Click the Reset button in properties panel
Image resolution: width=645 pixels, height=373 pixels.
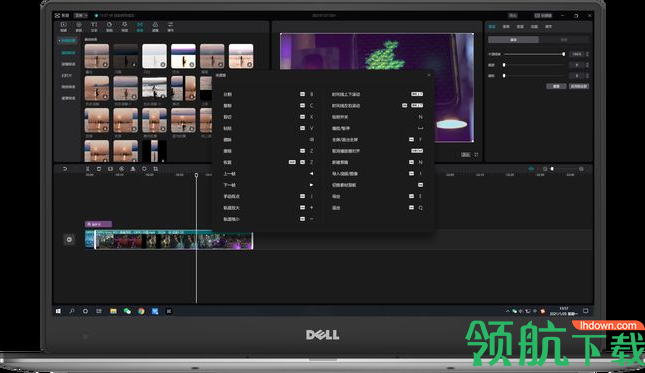tap(556, 86)
